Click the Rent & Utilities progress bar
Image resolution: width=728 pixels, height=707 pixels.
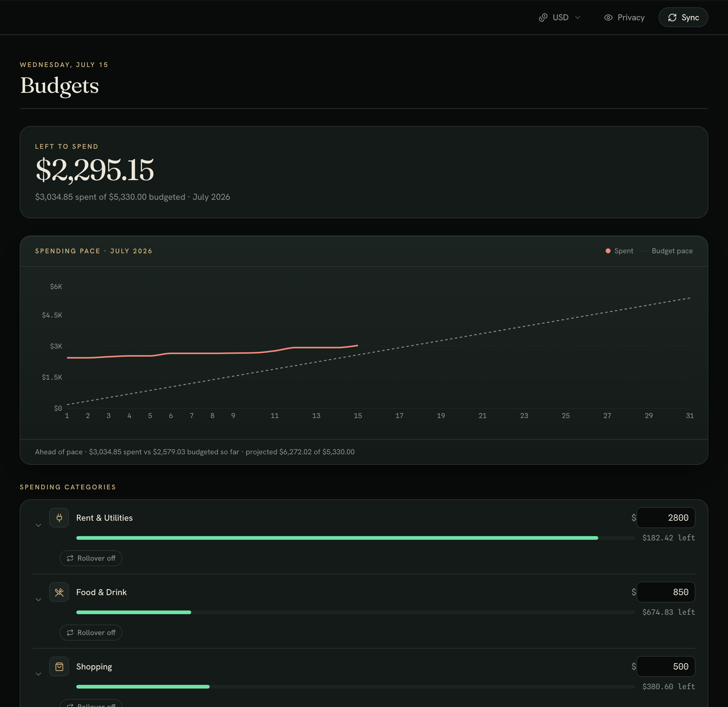coord(355,538)
